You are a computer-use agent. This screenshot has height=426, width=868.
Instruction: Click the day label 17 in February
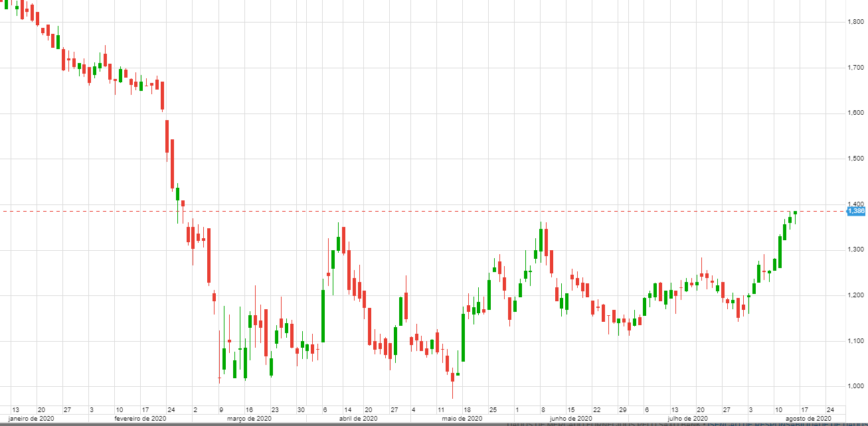(145, 409)
